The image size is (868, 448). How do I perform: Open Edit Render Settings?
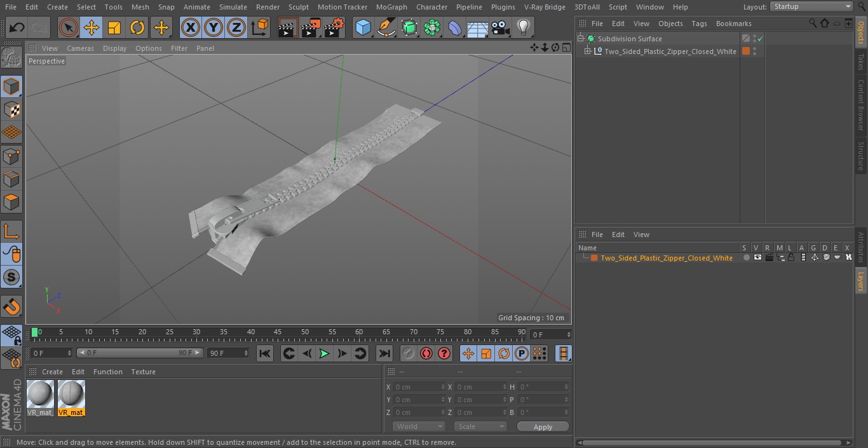coord(334,27)
